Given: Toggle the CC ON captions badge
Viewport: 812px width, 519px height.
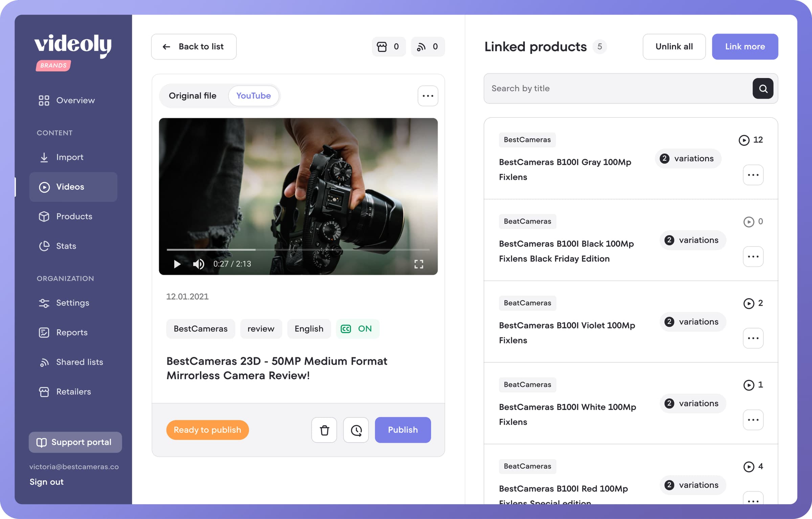Looking at the screenshot, I should point(357,329).
